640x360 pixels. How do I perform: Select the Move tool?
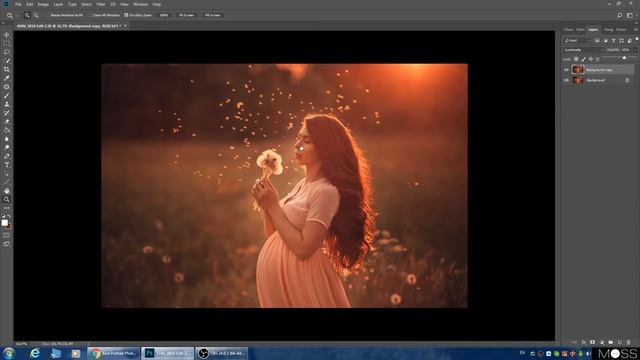[x=7, y=35]
